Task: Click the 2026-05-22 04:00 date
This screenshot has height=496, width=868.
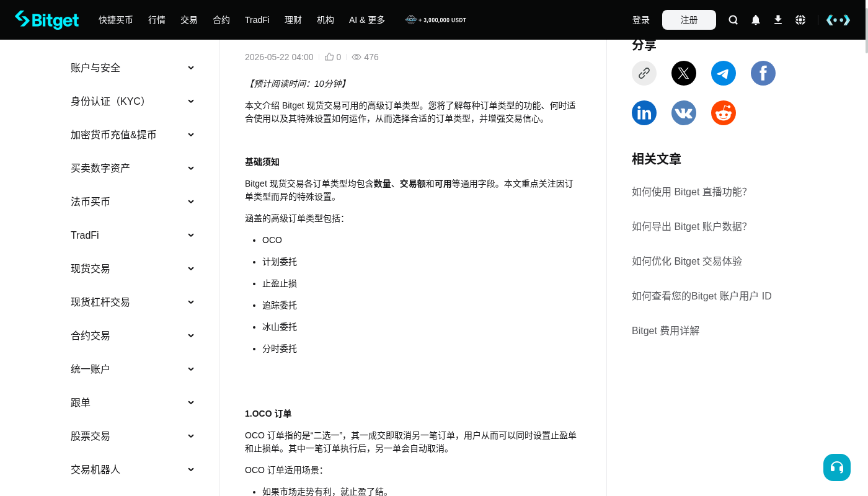Action: click(x=279, y=57)
